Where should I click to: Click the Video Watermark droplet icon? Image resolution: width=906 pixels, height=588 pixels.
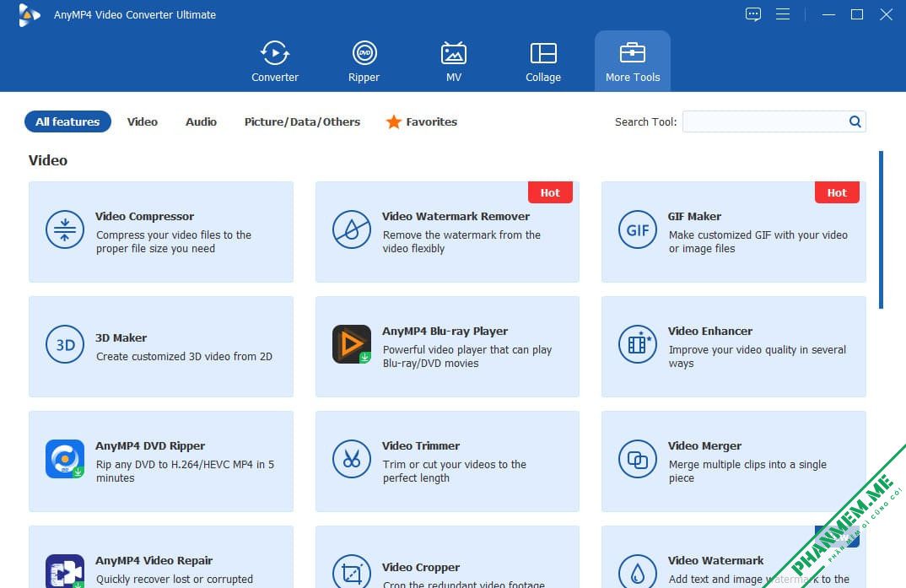click(637, 571)
